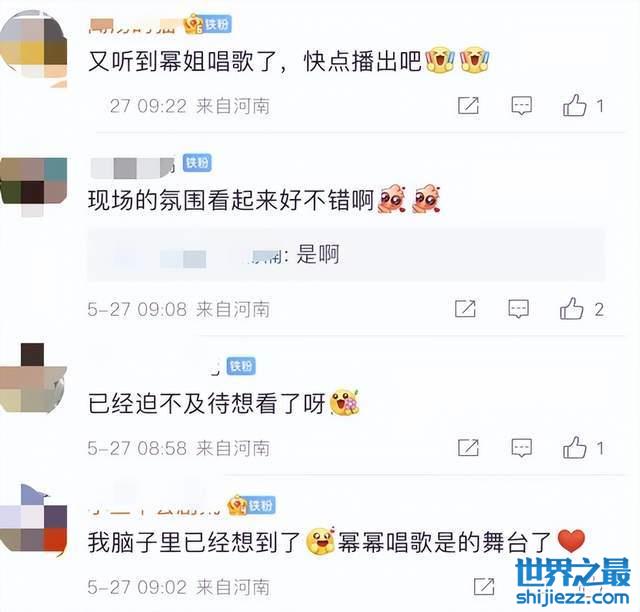The width and height of the screenshot is (640, 612).
Task: Comment on the 已经迫不及待想看了 post
Action: pos(522,448)
